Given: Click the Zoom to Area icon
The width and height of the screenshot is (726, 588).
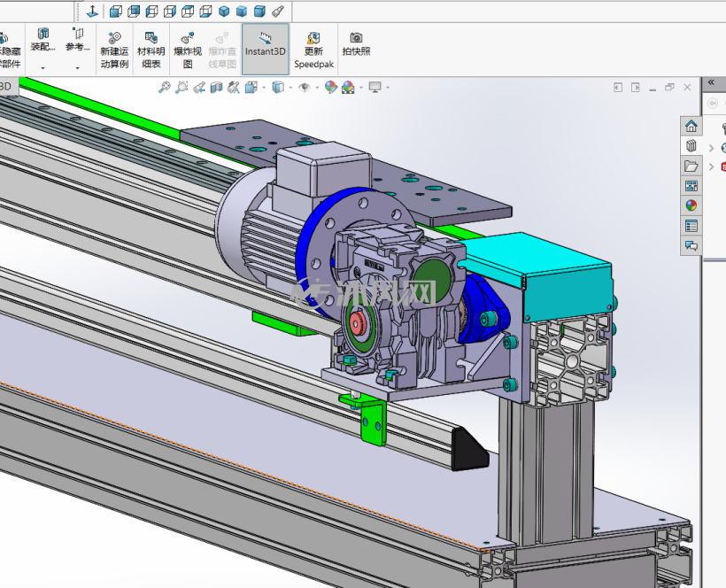Looking at the screenshot, I should tap(181, 87).
